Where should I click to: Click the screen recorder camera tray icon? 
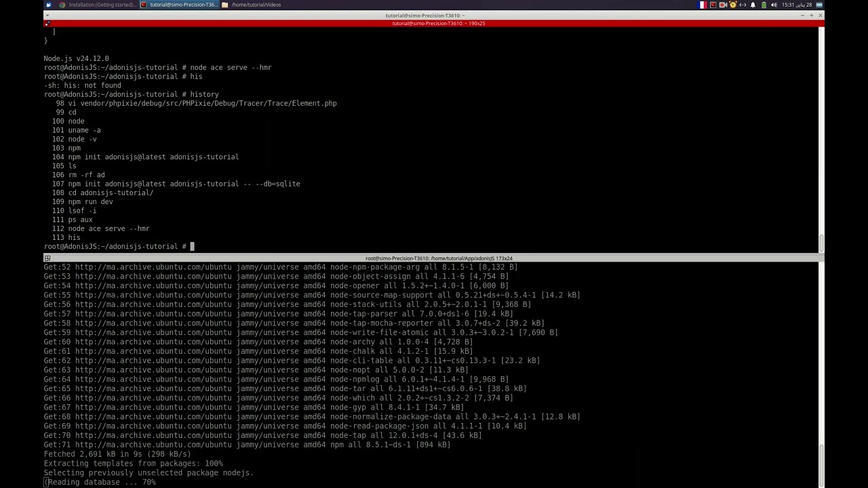tap(723, 5)
